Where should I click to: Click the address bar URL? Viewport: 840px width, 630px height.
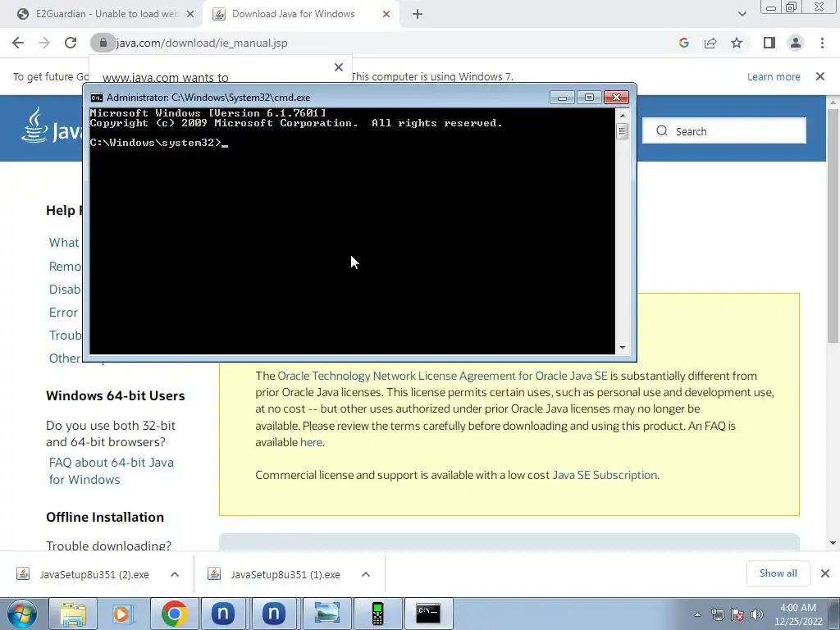tap(202, 43)
